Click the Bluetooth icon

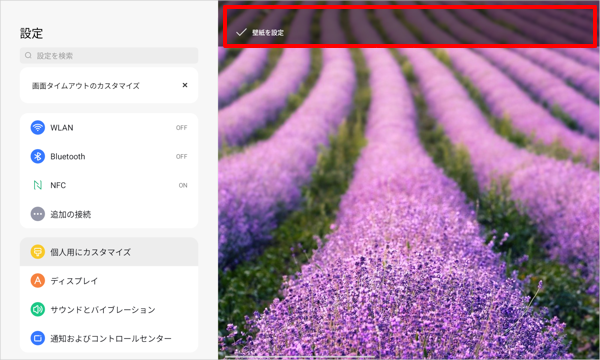pos(38,156)
